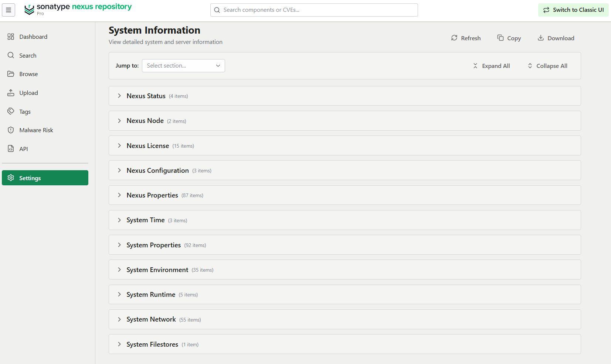
Task: Click the Browse folder icon
Action: click(x=11, y=74)
